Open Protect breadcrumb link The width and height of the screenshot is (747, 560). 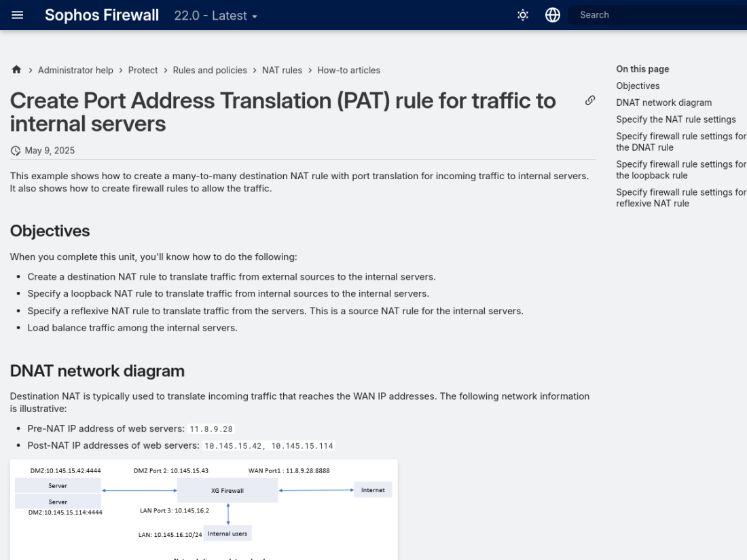pos(143,70)
